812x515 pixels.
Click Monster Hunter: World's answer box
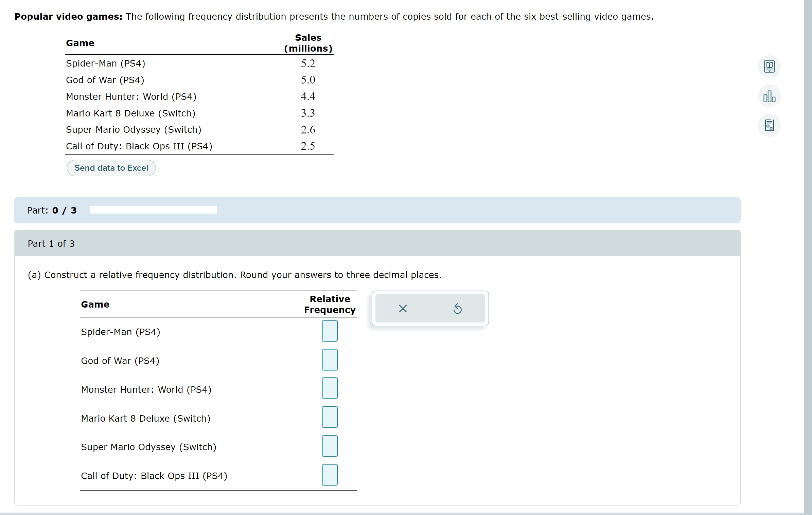(329, 388)
